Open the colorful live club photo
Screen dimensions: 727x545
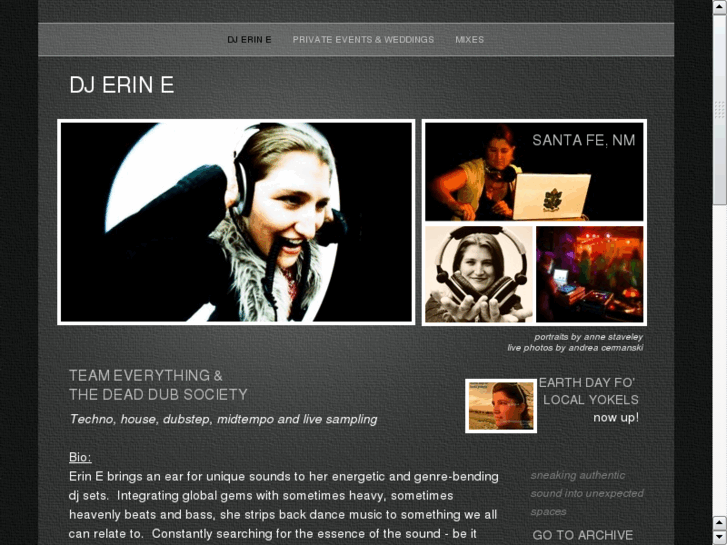589,274
